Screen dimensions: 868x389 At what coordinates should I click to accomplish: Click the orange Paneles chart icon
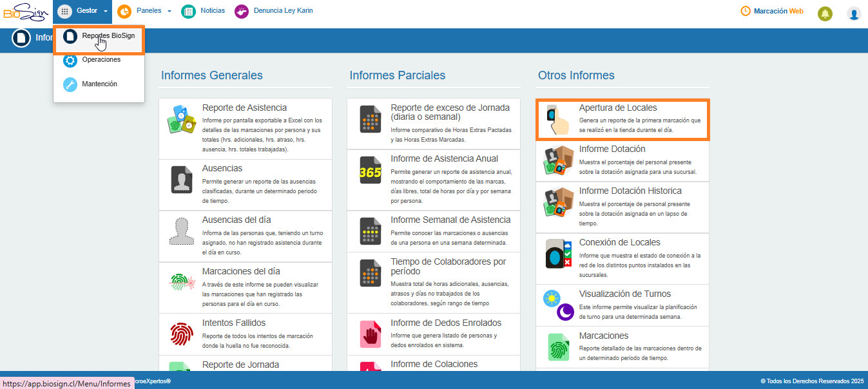[x=124, y=11]
